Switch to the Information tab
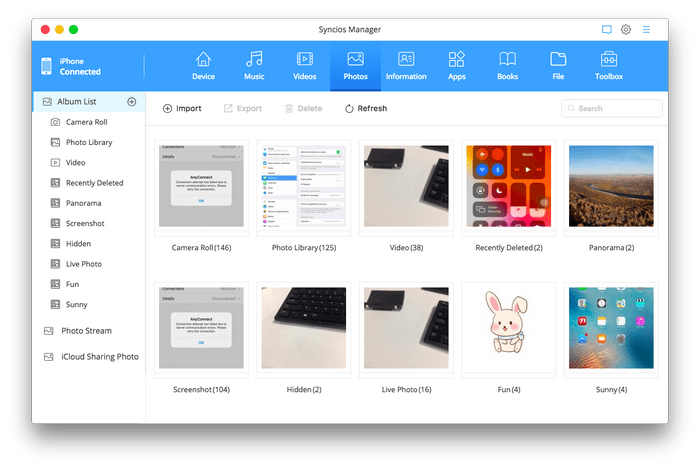The width and height of the screenshot is (700, 469). click(x=406, y=66)
